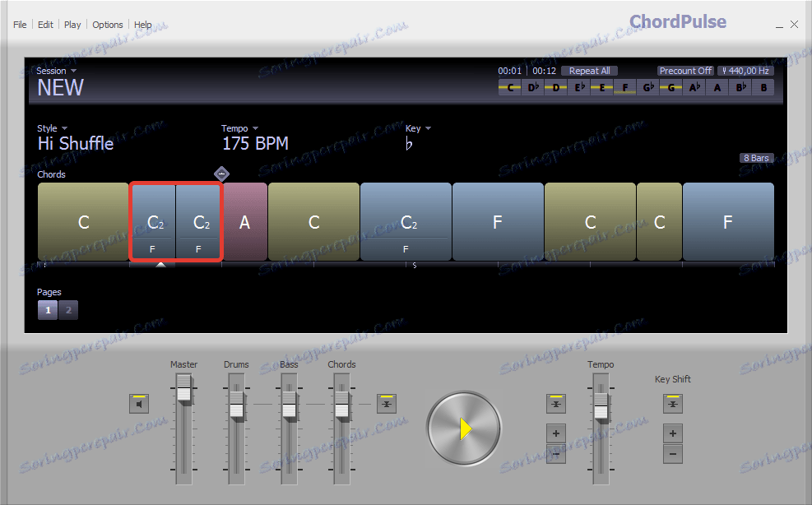
Task: Click the Master volume fader
Action: [183, 388]
